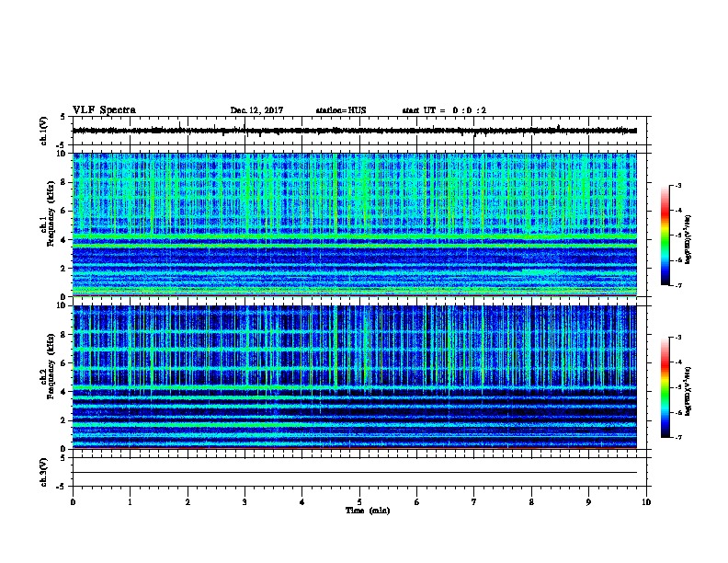Click the time axis tick label '10'
The width and height of the screenshot is (728, 563).
pos(646,502)
